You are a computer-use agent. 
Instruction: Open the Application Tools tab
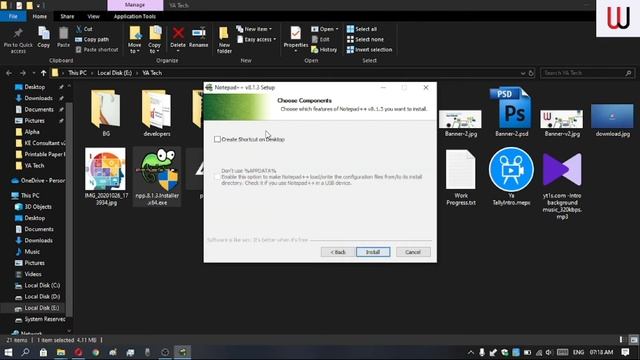pyautogui.click(x=135, y=16)
